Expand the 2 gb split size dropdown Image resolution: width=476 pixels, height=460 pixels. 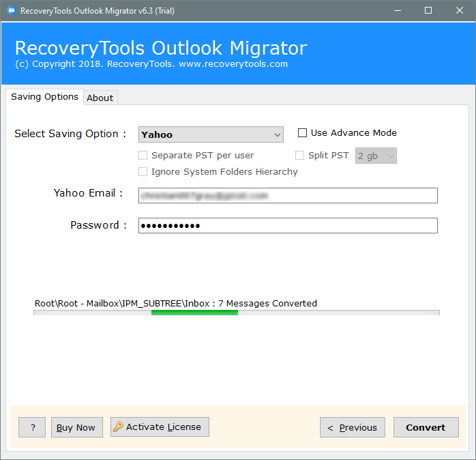point(376,156)
